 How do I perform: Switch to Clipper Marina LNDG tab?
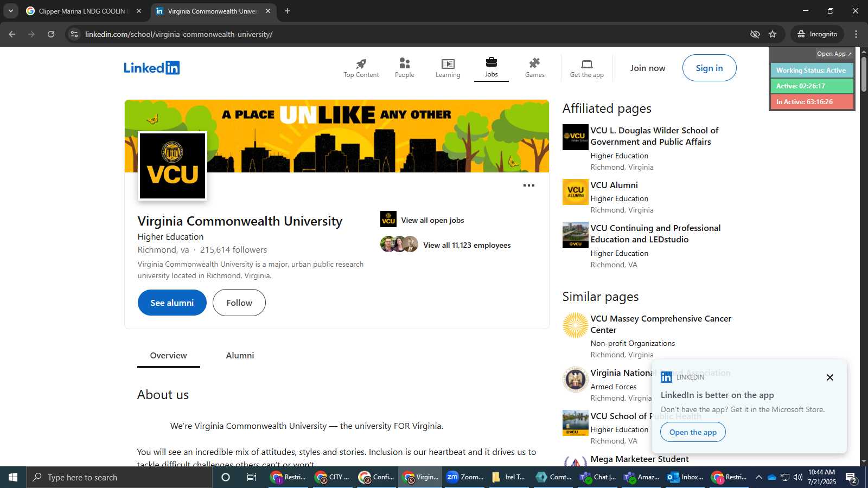84,11
